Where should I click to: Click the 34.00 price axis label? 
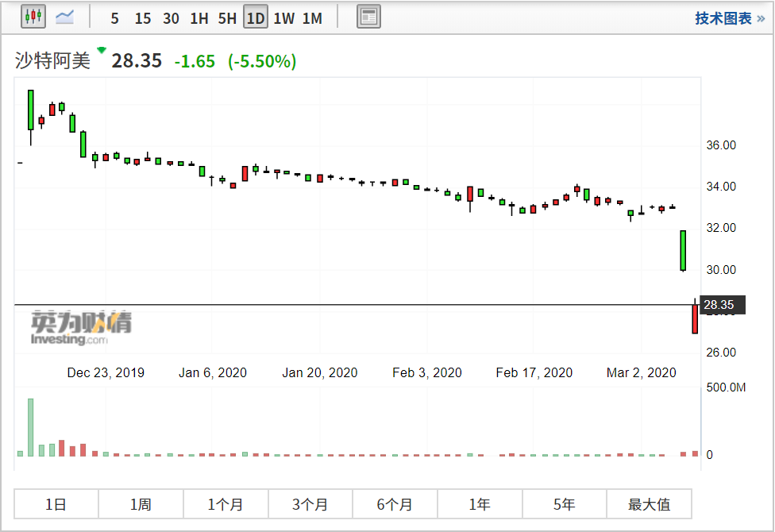pyautogui.click(x=721, y=187)
